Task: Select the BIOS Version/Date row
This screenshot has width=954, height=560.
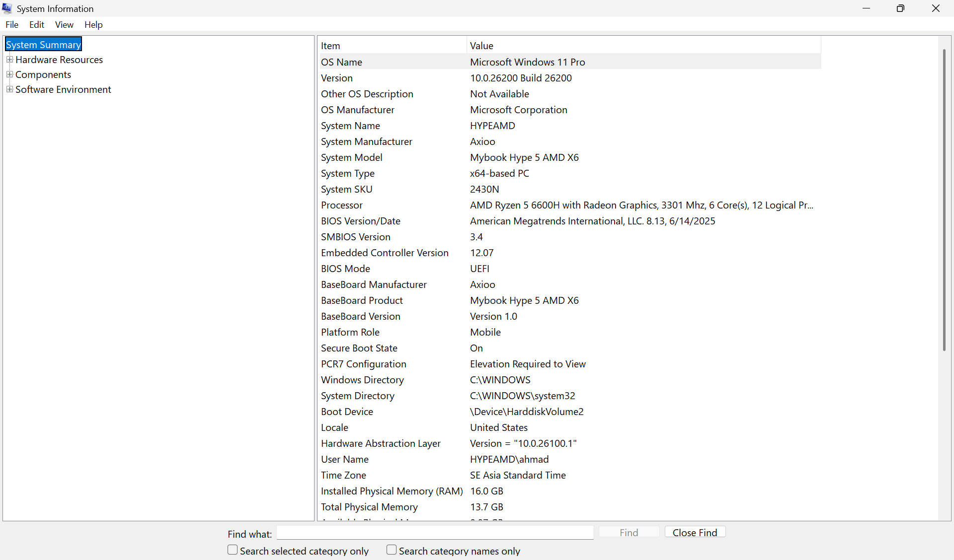Action: tap(569, 221)
